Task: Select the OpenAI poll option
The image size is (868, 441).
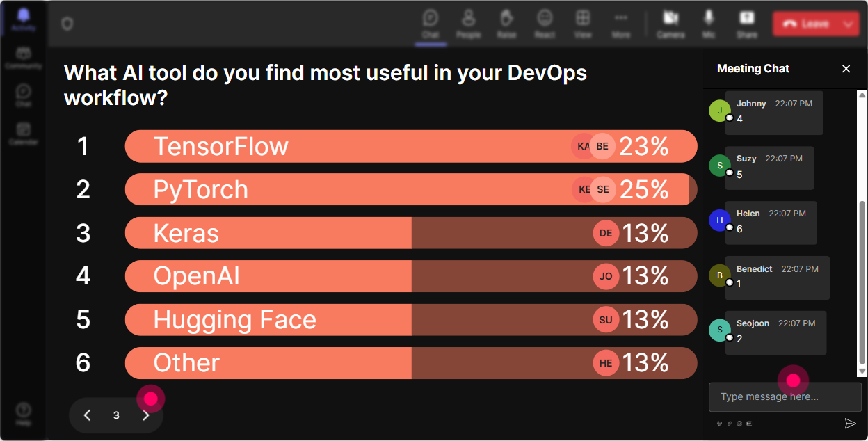Action: click(411, 276)
